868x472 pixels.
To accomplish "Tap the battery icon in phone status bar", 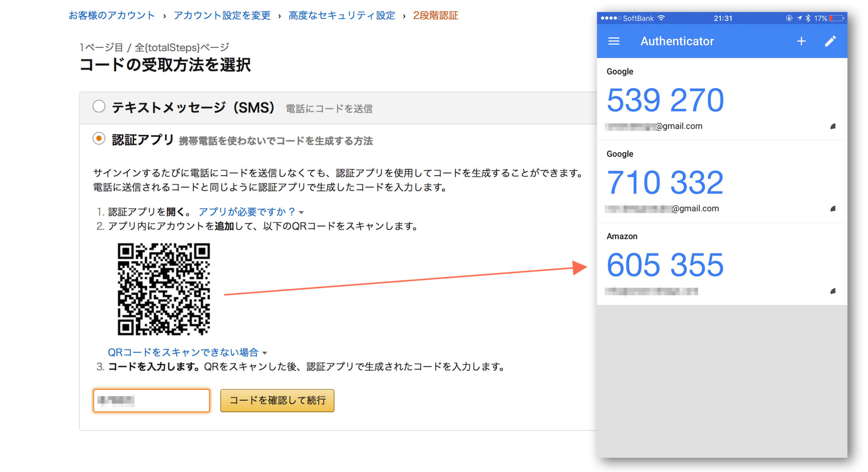I will pyautogui.click(x=837, y=18).
